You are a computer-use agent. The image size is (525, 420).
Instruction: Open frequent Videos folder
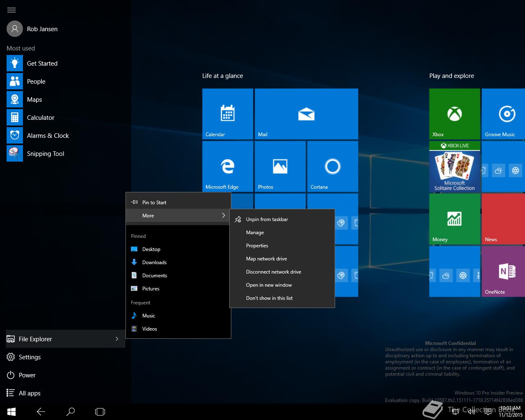[x=178, y=329]
